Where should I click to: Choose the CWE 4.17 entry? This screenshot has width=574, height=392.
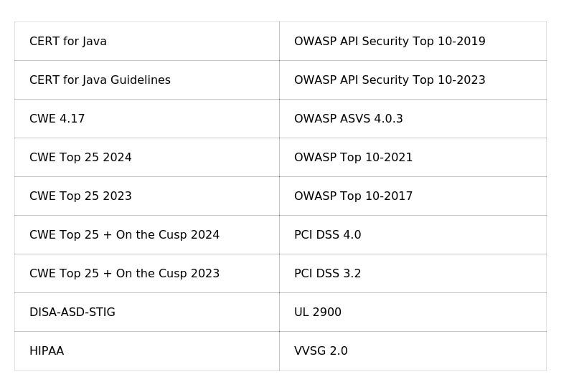57,119
